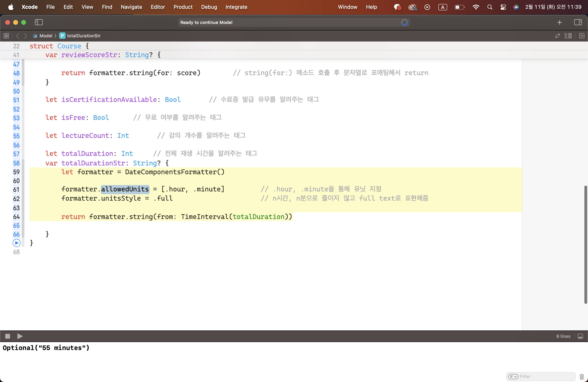
Task: Open Model file jump bar menu
Action: coord(46,36)
